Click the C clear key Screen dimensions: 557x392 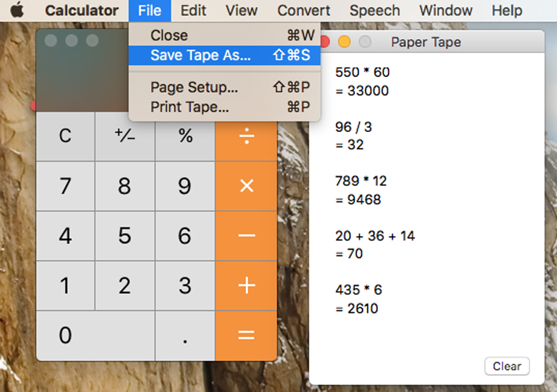pos(65,136)
